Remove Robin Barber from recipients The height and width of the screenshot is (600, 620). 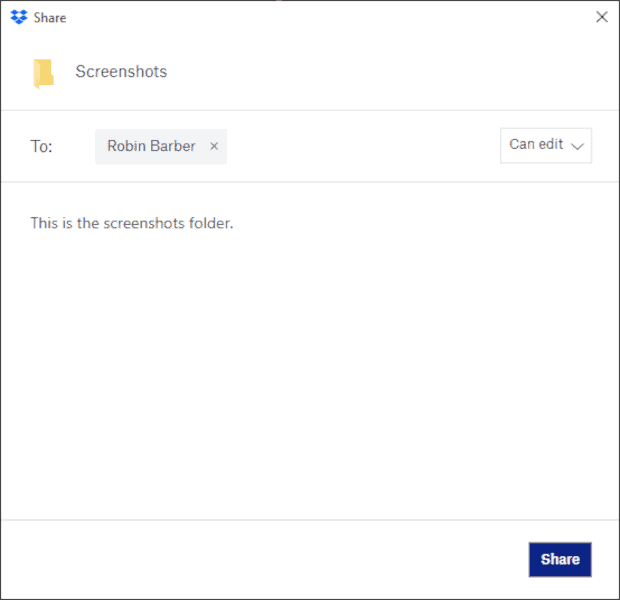(214, 146)
